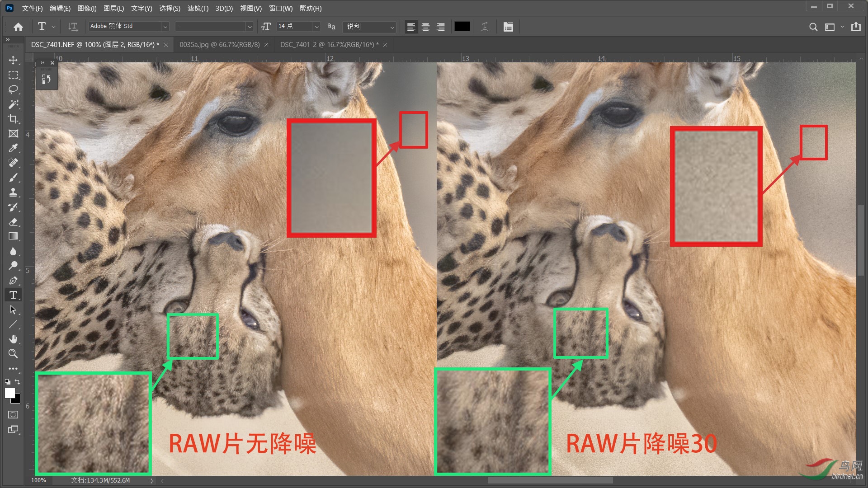Toggle Quick Mask mode

point(13,415)
